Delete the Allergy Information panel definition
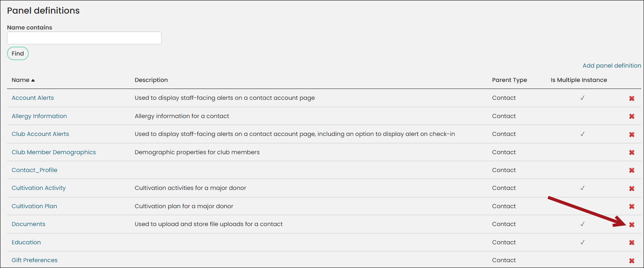Screen dimensions: 644x268 [x=632, y=117]
